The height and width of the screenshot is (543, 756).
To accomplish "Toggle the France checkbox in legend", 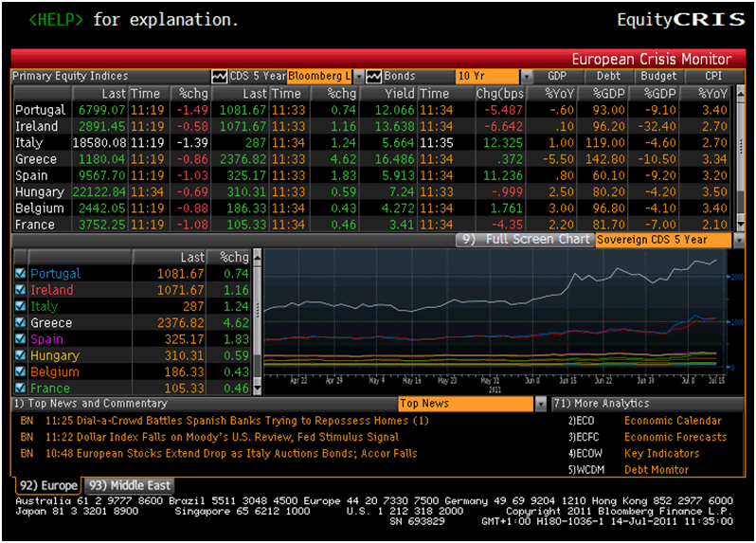I will point(21,389).
